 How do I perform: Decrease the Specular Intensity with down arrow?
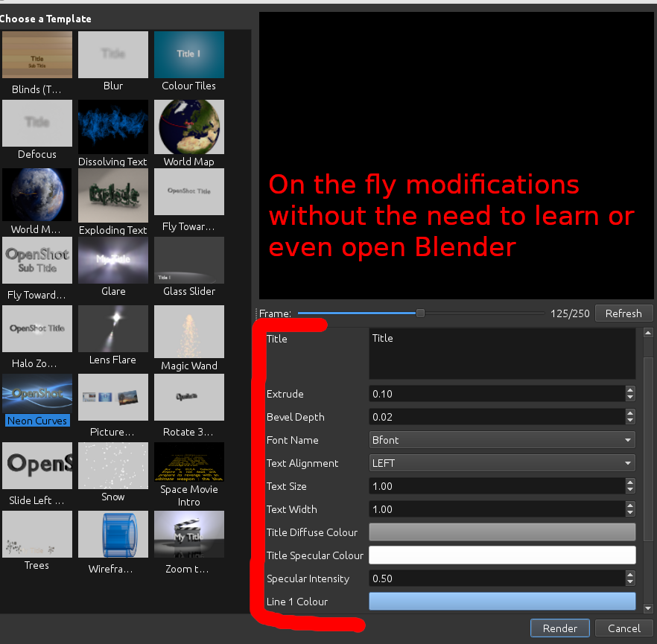click(x=631, y=582)
